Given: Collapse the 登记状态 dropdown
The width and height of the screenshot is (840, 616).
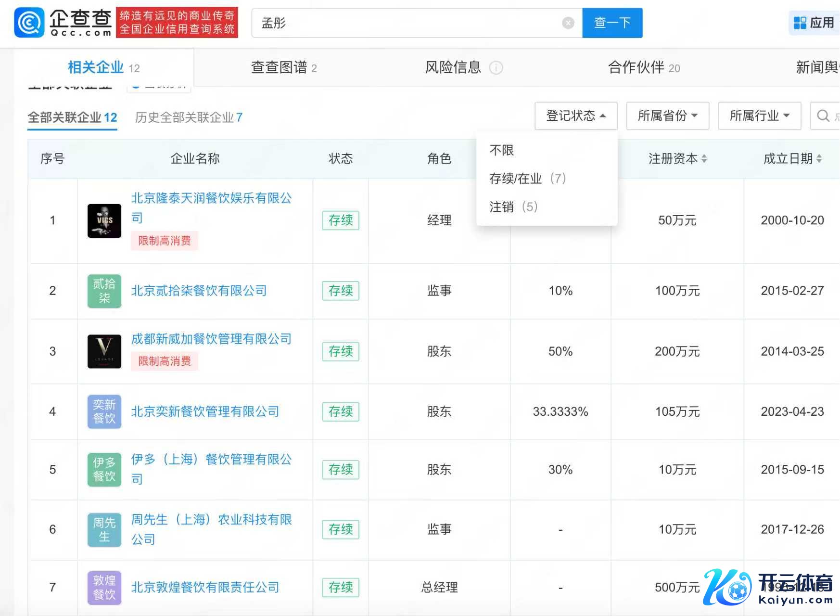Looking at the screenshot, I should point(576,116).
